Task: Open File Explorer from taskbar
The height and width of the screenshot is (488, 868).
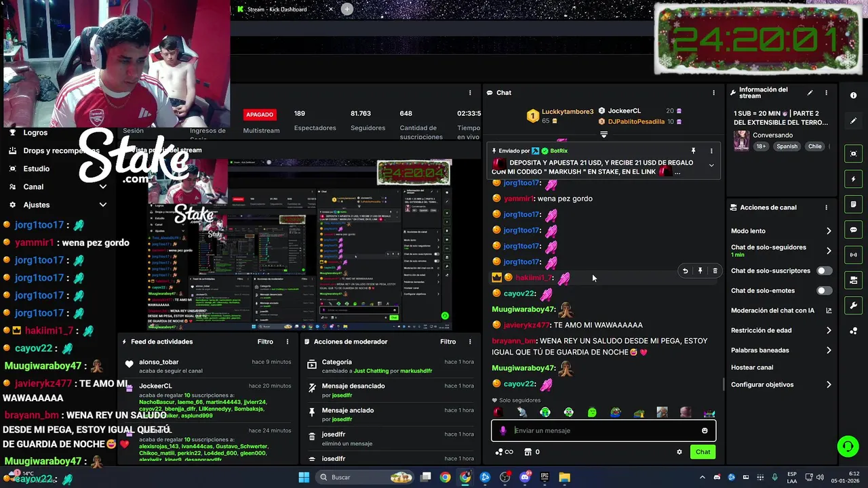Action: (564, 477)
